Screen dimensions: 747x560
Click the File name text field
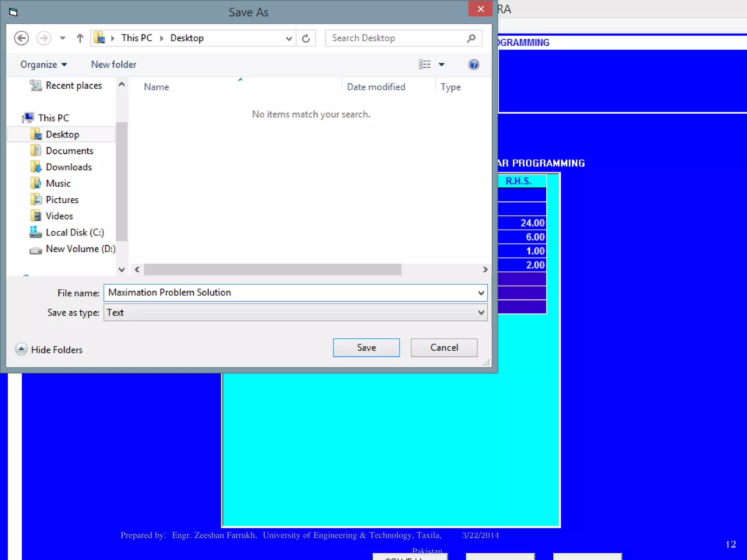point(288,293)
